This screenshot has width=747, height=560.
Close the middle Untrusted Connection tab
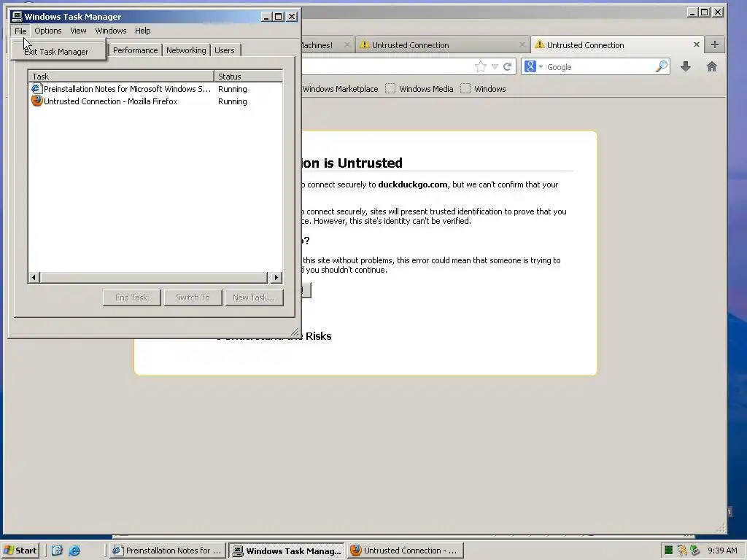[x=522, y=44]
